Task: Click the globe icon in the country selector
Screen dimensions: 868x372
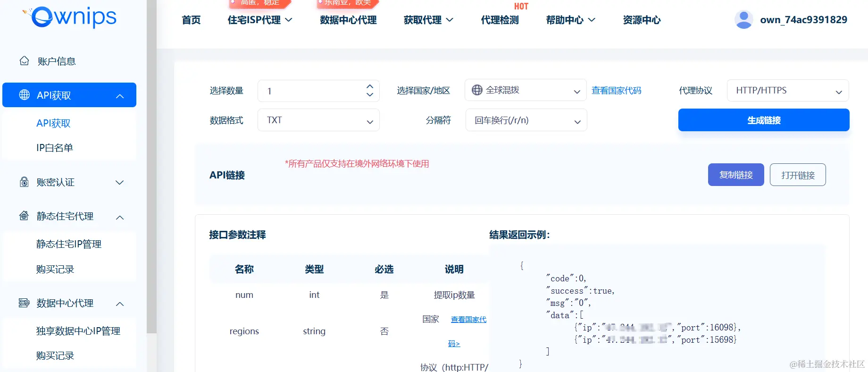Action: coord(477,90)
